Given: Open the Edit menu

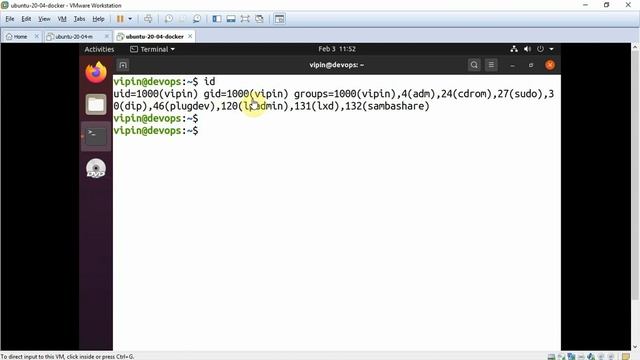Looking at the screenshot, I should 26,19.
